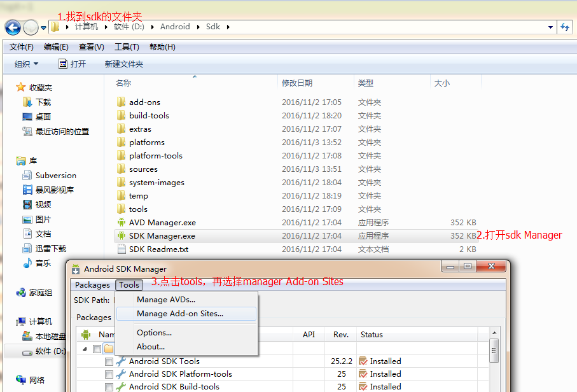Viewport: 577px width, 392px height.
Task: Select the platform-tools folder icon
Action: (x=121, y=155)
